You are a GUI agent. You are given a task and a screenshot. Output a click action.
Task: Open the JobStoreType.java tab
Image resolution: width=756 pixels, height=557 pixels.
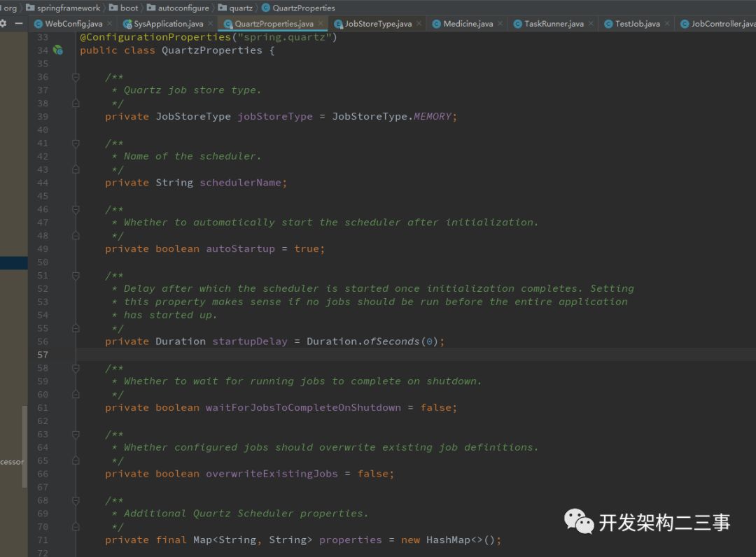pos(378,23)
